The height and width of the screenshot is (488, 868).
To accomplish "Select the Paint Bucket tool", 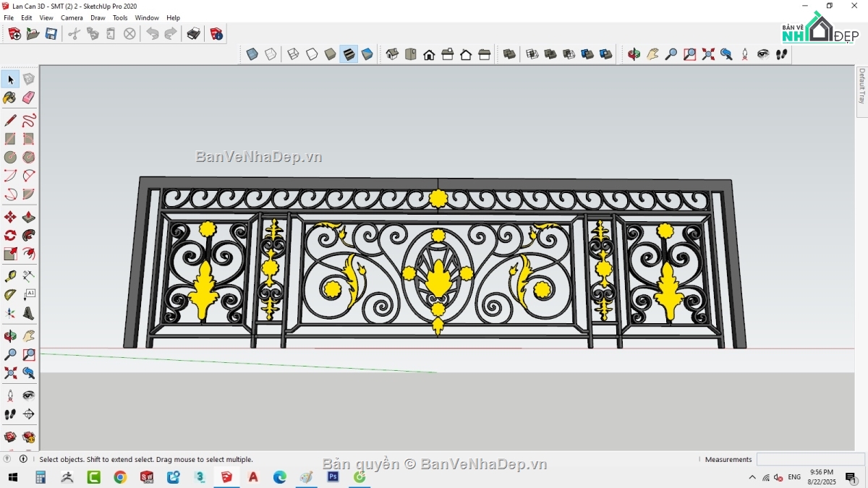I will point(9,98).
